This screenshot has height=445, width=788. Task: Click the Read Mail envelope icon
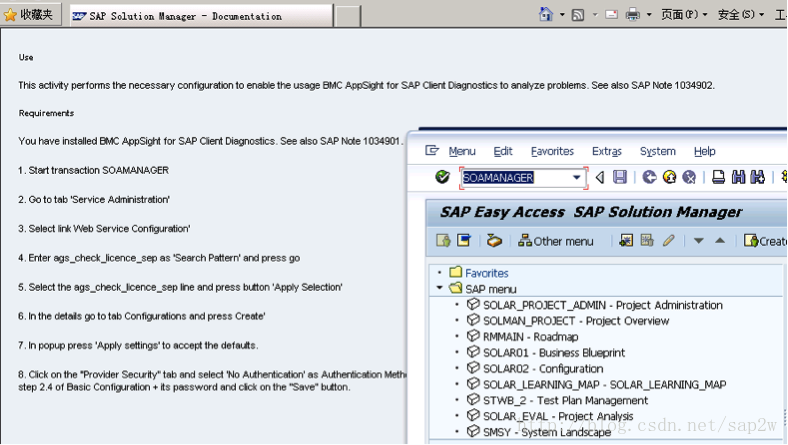tap(611, 15)
